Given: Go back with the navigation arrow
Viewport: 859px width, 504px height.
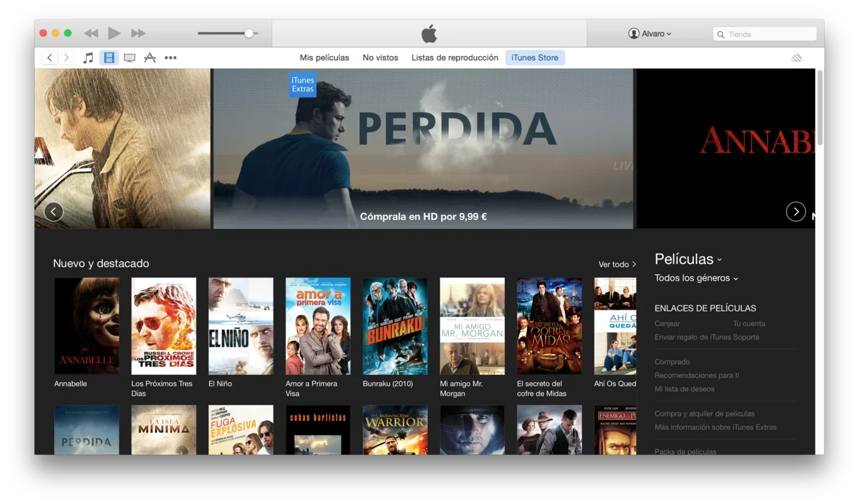Looking at the screenshot, I should tap(50, 57).
